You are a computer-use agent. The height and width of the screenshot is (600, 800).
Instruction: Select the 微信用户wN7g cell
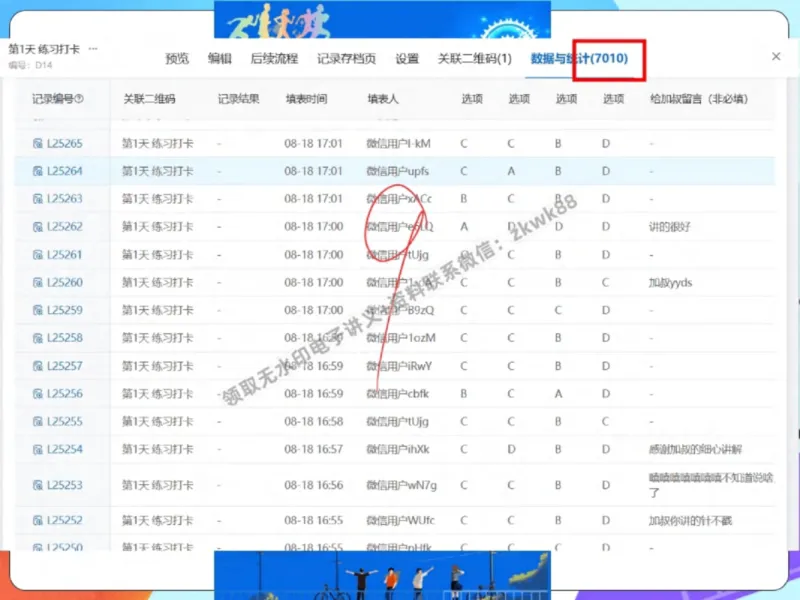point(402,485)
